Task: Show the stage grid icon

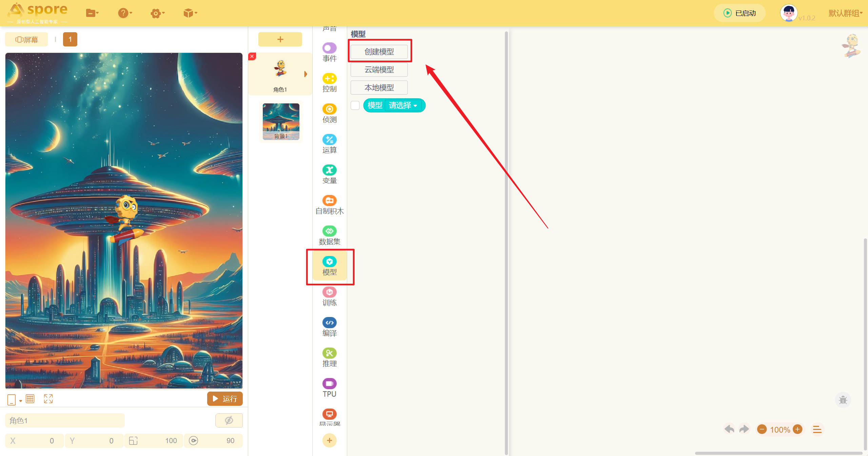Action: pyautogui.click(x=30, y=399)
